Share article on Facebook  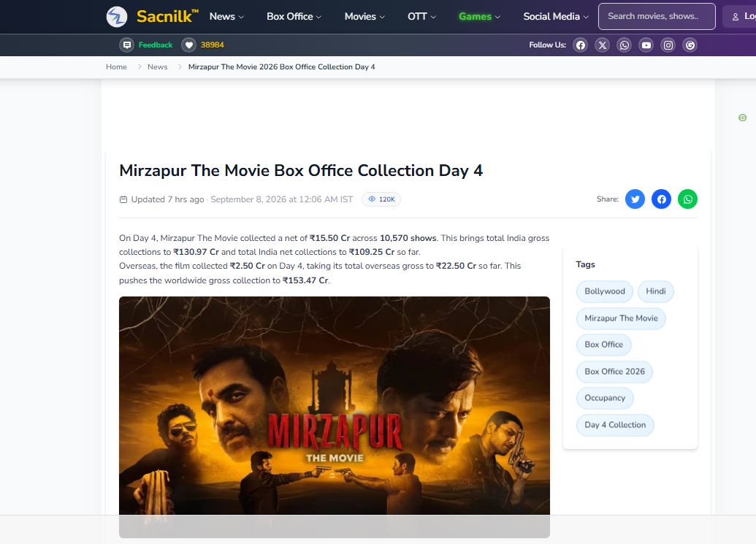(x=662, y=199)
